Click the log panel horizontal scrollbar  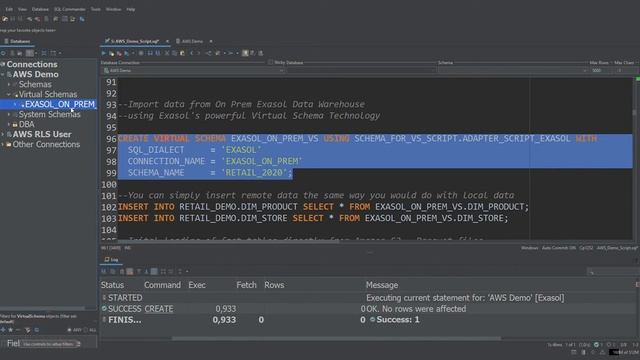click(x=336, y=338)
